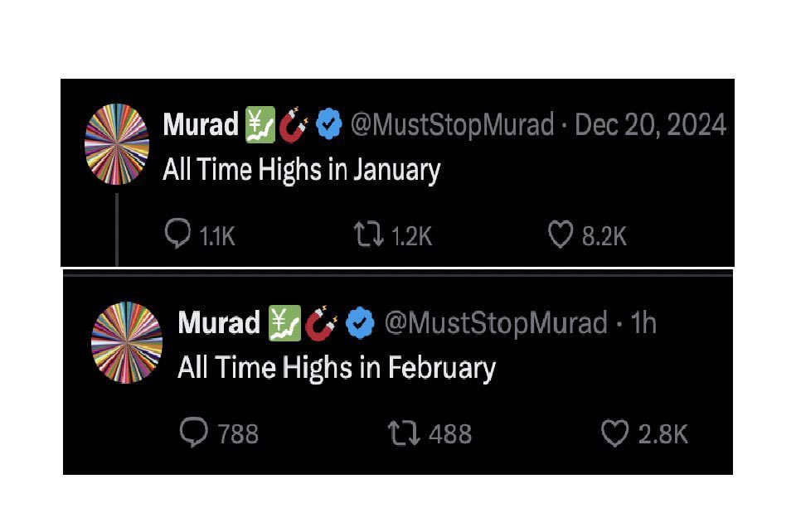Click the reply icon on the February tweet

coord(193,432)
